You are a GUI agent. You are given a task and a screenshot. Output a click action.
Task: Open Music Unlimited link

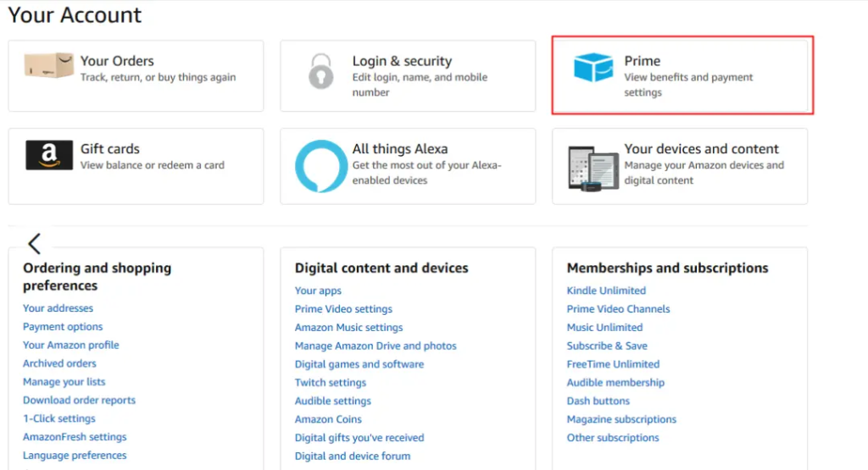604,328
